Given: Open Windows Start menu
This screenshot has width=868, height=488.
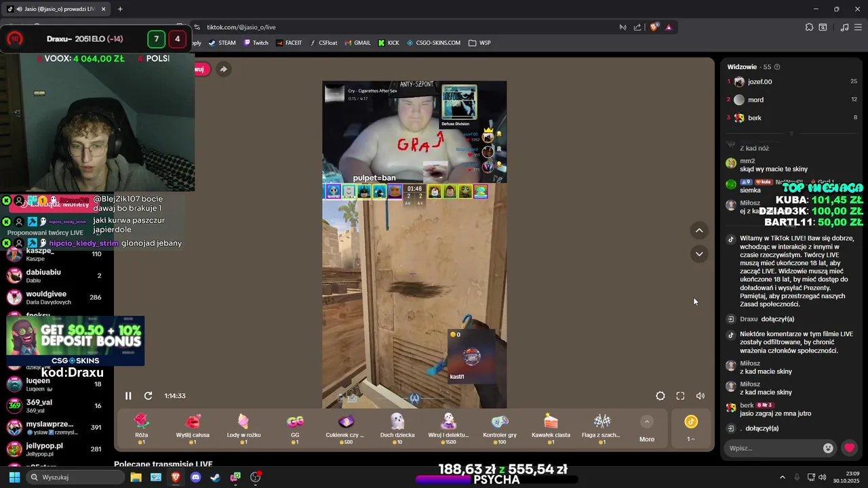Looking at the screenshot, I should (x=14, y=477).
